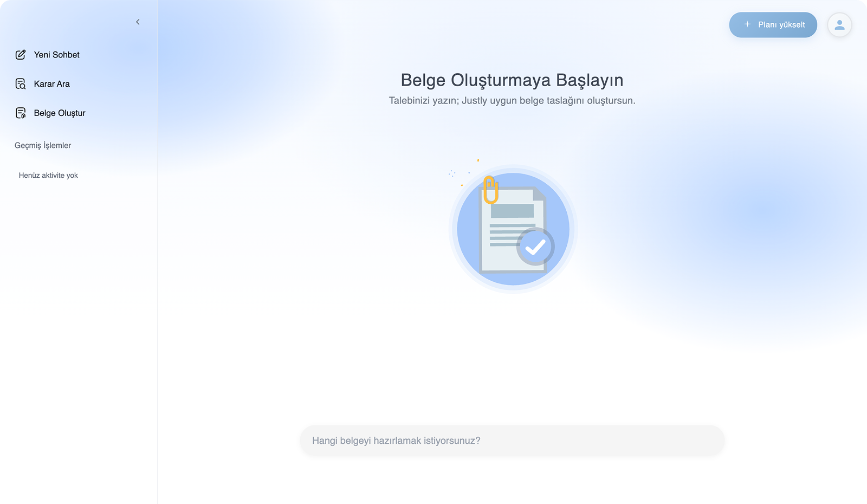867x504 pixels.
Task: Click the Geçmiş İşlemler heading
Action: [43, 145]
